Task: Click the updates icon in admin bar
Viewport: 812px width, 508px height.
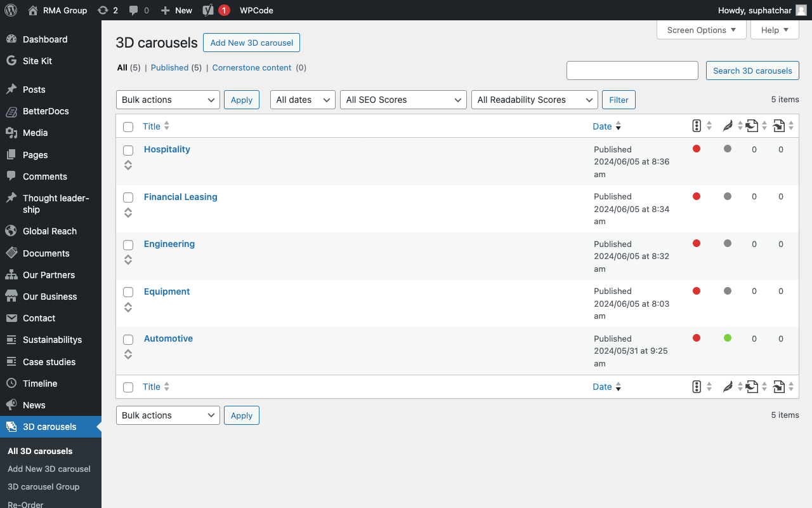Action: (103, 10)
